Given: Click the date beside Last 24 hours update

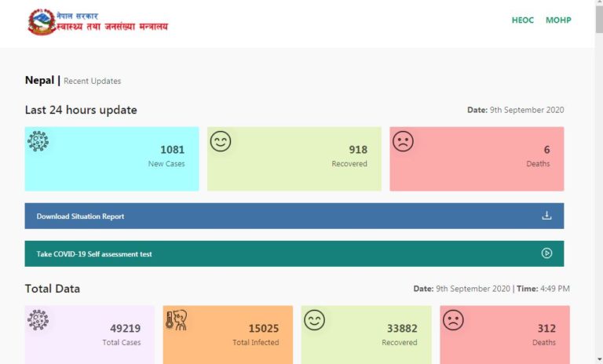Looking at the screenshot, I should pos(516,110).
